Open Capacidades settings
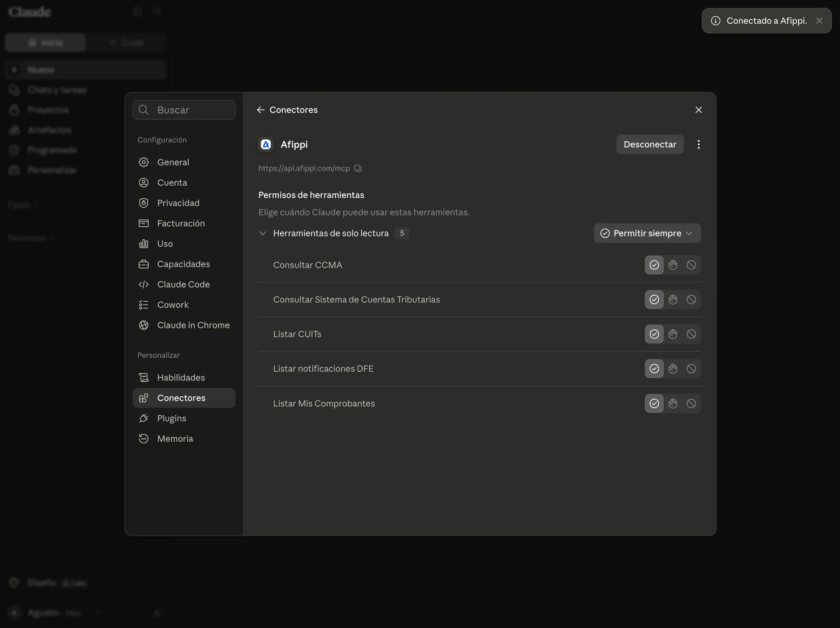This screenshot has height=628, width=840. (184, 264)
